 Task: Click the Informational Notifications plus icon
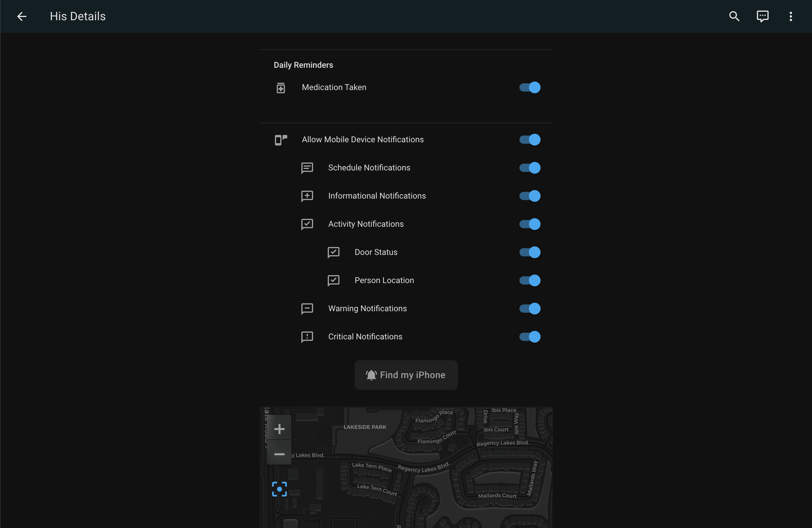(x=307, y=196)
